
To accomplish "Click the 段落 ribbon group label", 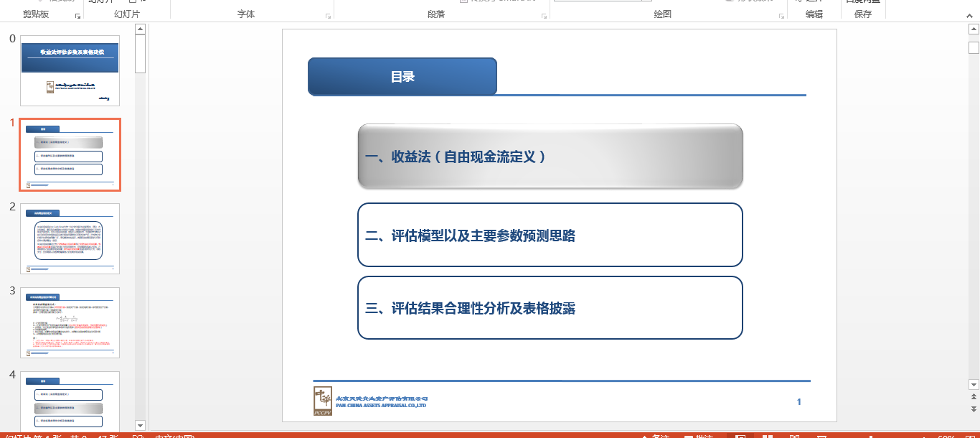I will point(436,14).
